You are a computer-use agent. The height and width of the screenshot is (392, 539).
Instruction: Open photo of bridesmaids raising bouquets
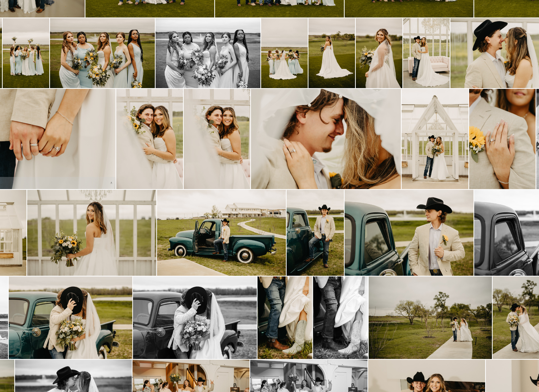click(x=26, y=53)
